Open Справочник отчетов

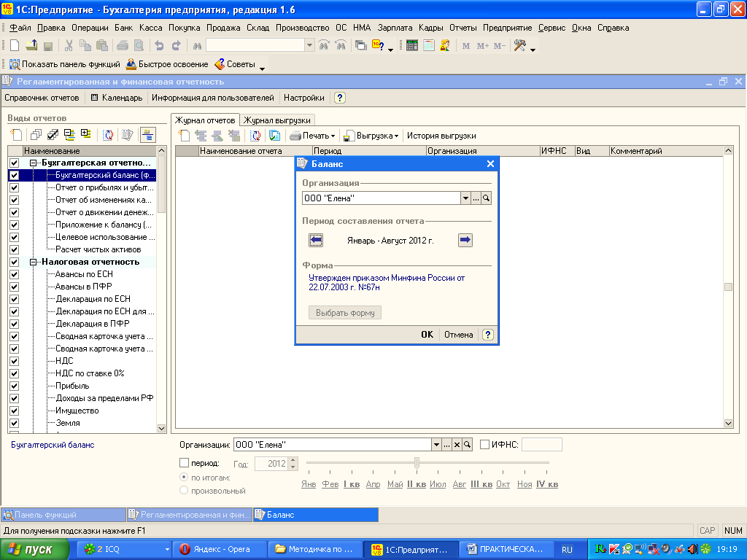(x=42, y=98)
